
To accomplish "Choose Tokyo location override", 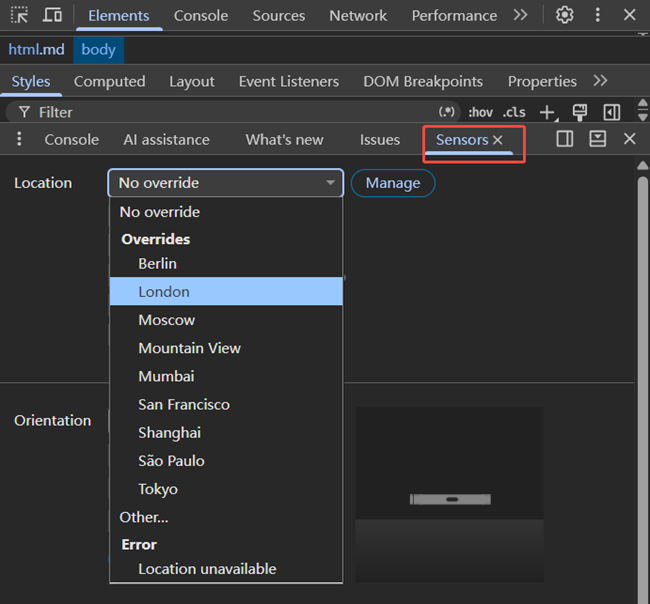I will point(226,489).
